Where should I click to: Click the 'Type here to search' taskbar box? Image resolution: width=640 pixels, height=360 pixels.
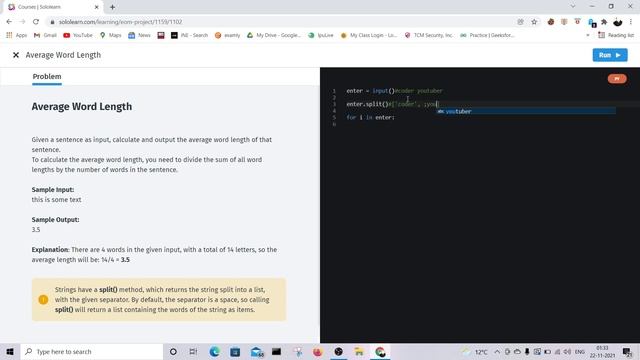click(92, 351)
